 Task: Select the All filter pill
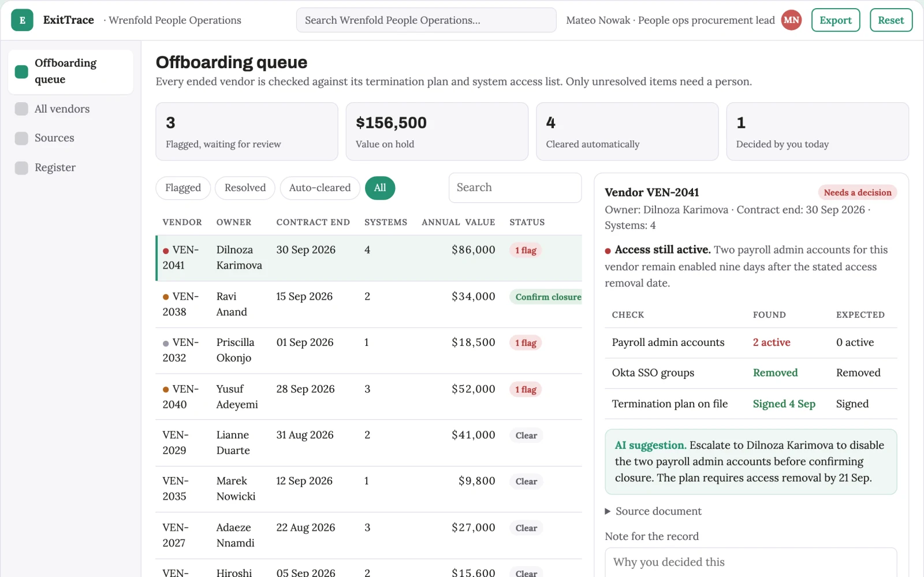[380, 188]
